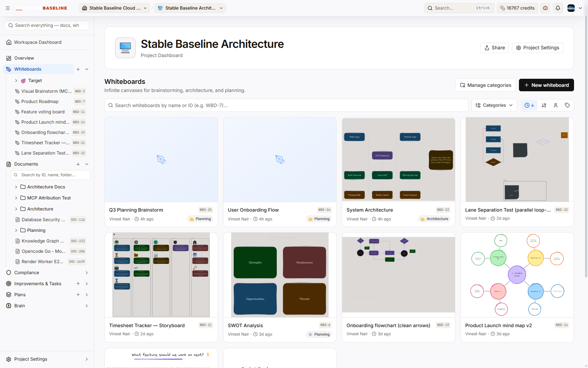Viewport: 588px width, 368px height.
Task: Open Lane Separation Test whiteboard card
Action: [x=517, y=172]
